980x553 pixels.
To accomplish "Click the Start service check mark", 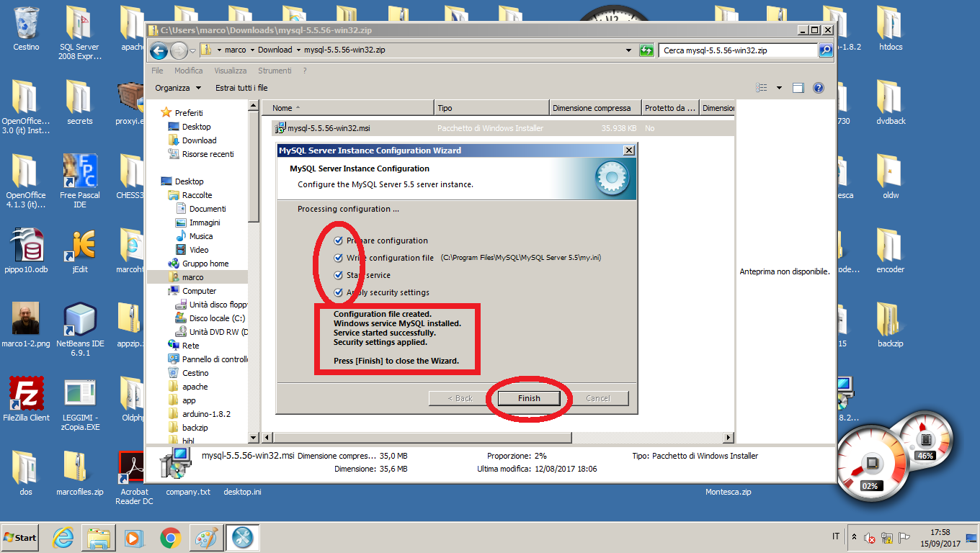I will 338,275.
